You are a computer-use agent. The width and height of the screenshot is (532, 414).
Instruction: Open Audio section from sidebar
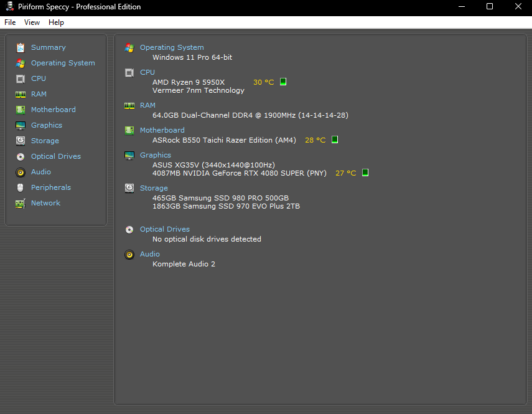pyautogui.click(x=40, y=172)
